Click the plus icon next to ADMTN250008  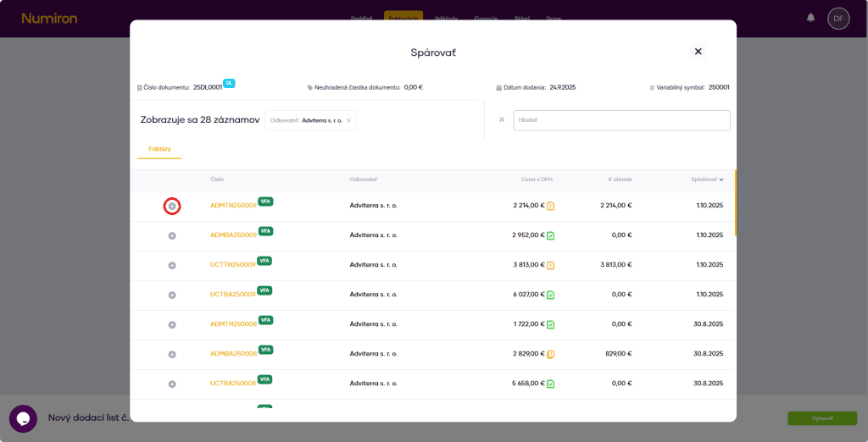172,324
